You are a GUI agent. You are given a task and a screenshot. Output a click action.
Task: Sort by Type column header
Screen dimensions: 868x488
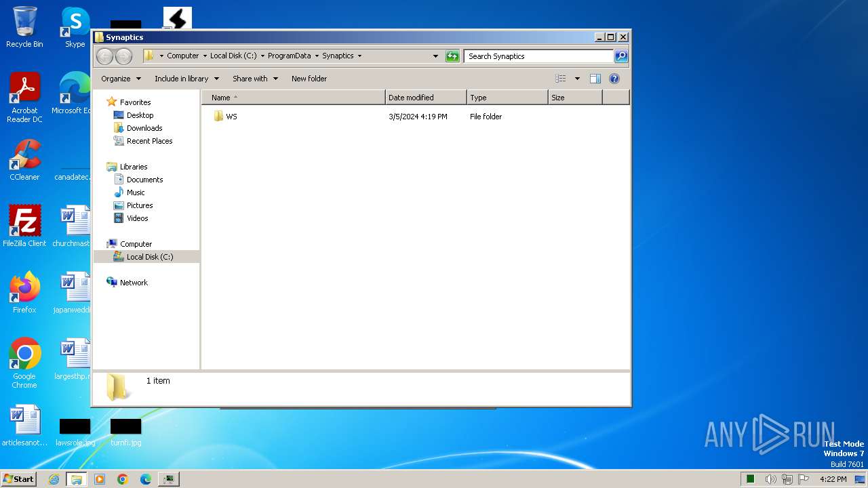click(507, 98)
